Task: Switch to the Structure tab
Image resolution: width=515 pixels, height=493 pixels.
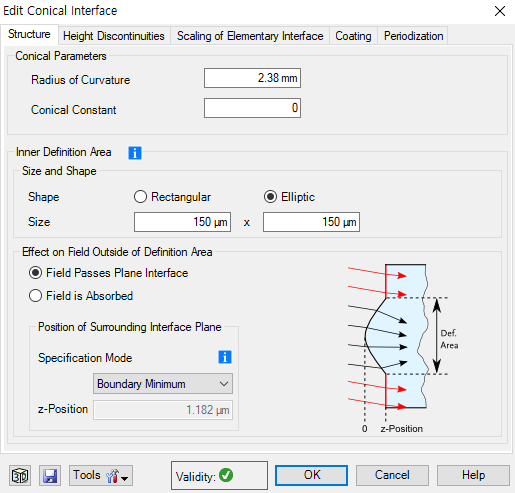Action: click(29, 34)
